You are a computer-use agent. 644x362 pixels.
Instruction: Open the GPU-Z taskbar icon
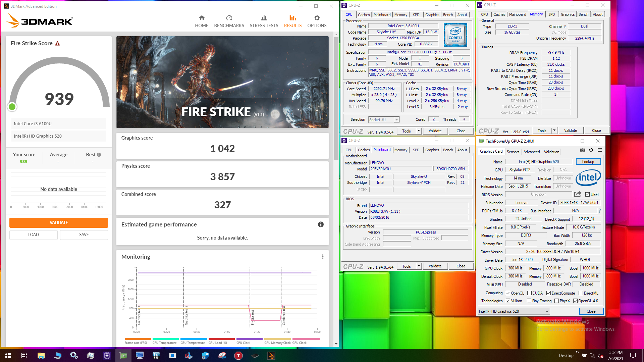click(123, 356)
